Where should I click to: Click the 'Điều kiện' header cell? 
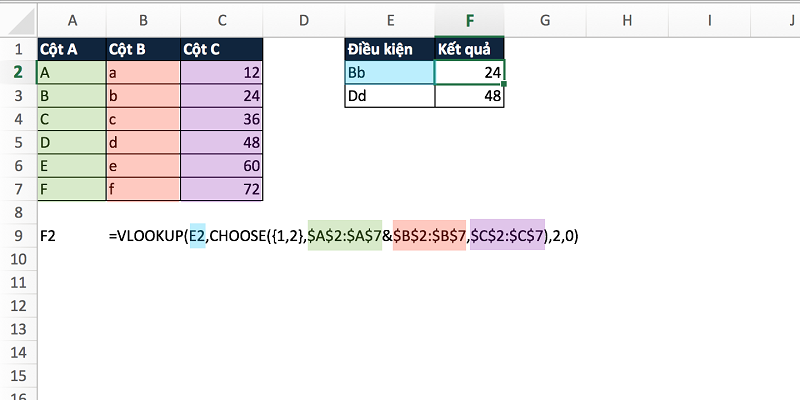[x=390, y=49]
